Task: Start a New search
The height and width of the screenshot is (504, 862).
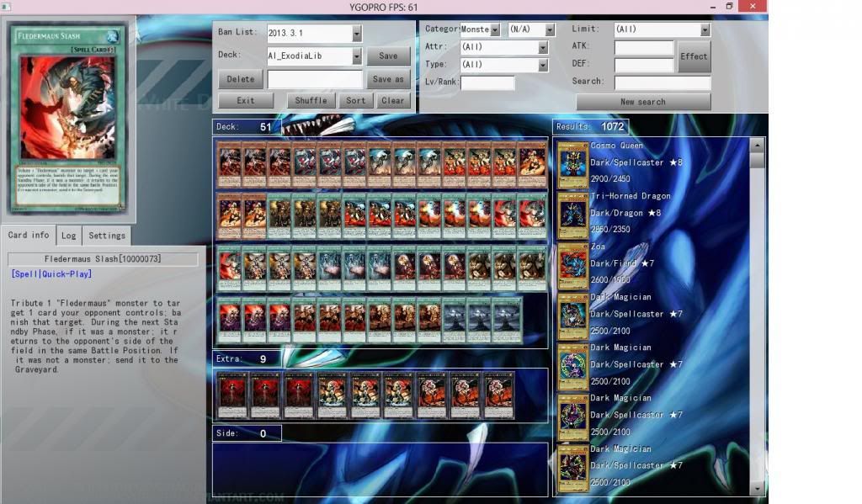Action: (642, 102)
